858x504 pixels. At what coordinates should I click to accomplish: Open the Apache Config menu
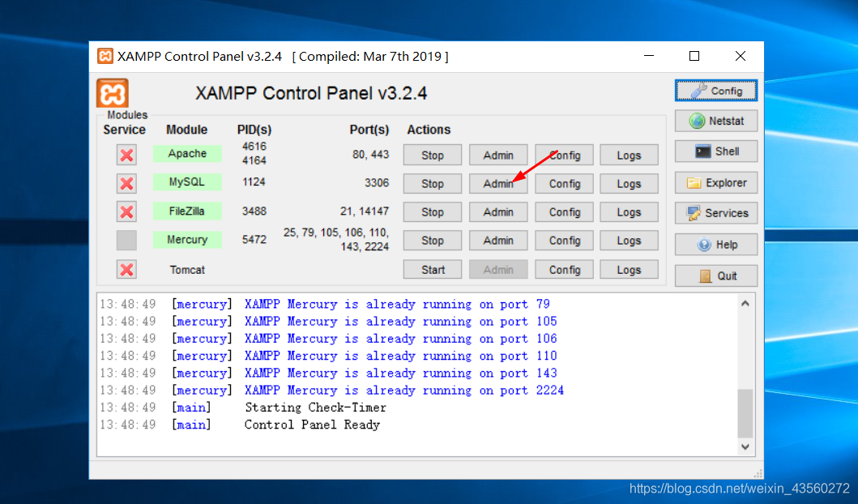click(564, 156)
